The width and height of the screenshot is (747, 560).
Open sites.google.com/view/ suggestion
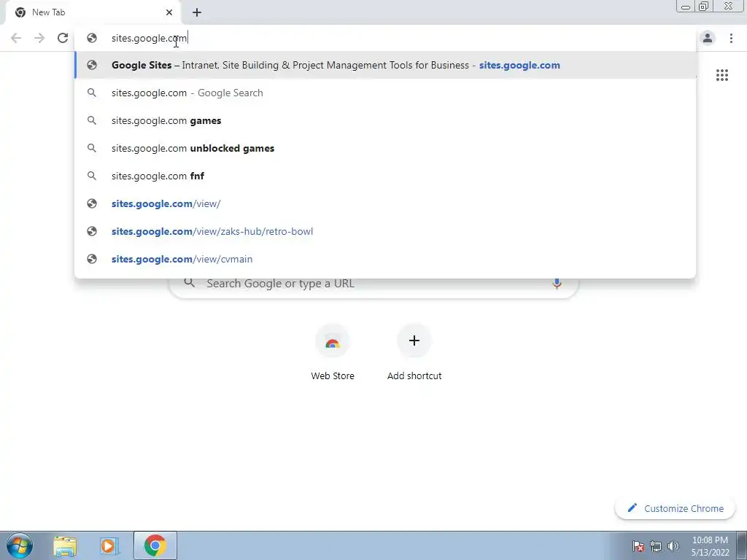385,204
